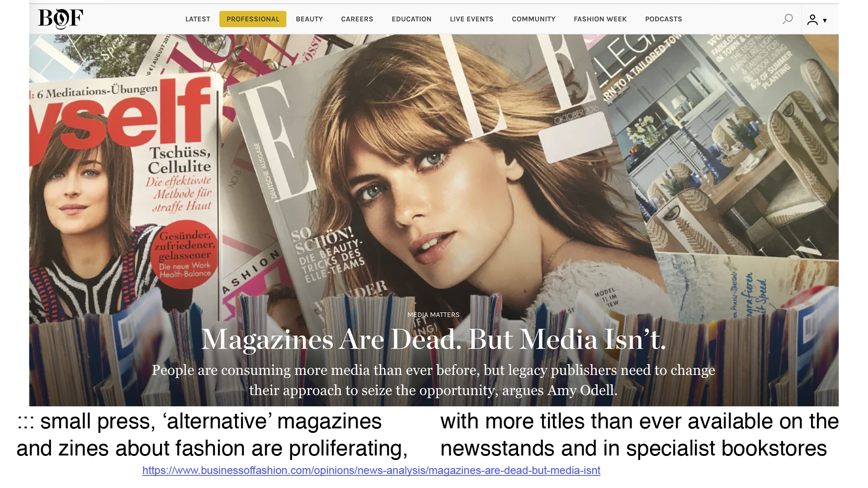Open the businessoffashion.com article URL link
Image resolution: width=868 pixels, height=488 pixels.
pos(371,470)
